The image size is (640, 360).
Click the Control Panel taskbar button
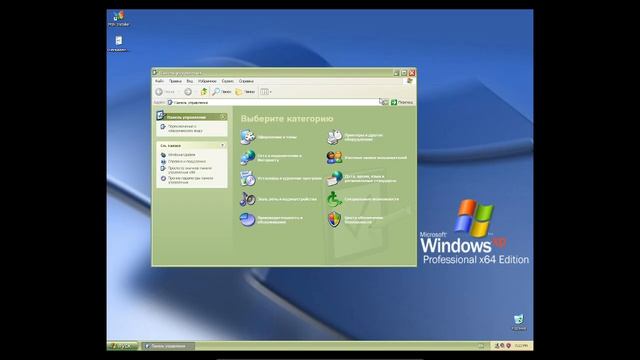point(168,346)
